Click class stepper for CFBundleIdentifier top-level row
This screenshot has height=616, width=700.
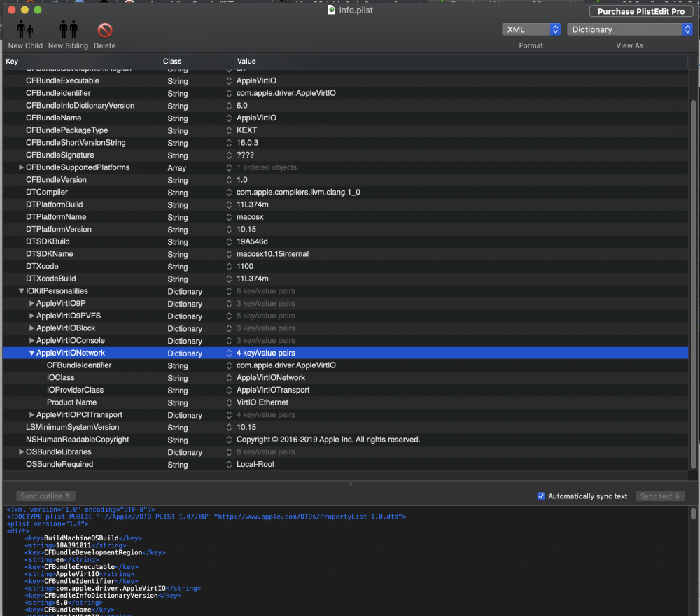tap(229, 93)
